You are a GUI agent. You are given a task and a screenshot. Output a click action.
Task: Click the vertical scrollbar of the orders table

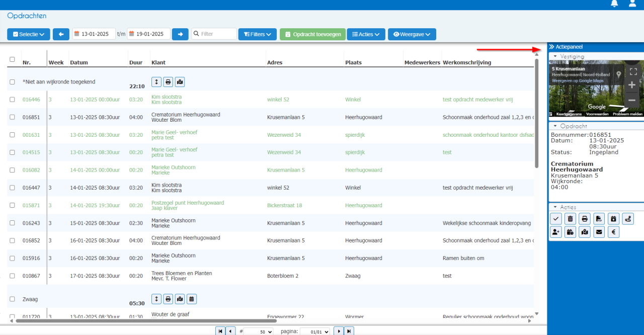tap(536, 113)
